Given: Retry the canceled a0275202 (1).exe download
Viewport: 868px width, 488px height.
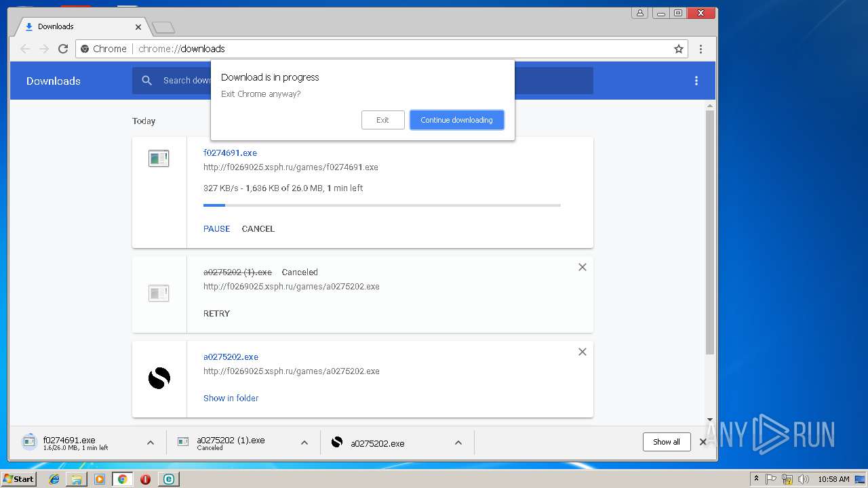Looking at the screenshot, I should pyautogui.click(x=216, y=313).
